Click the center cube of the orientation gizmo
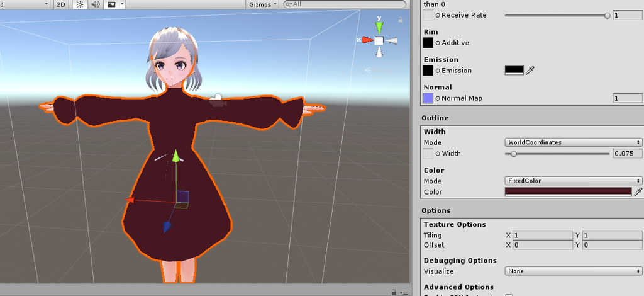Viewport: 644px width, 296px height. [379, 40]
